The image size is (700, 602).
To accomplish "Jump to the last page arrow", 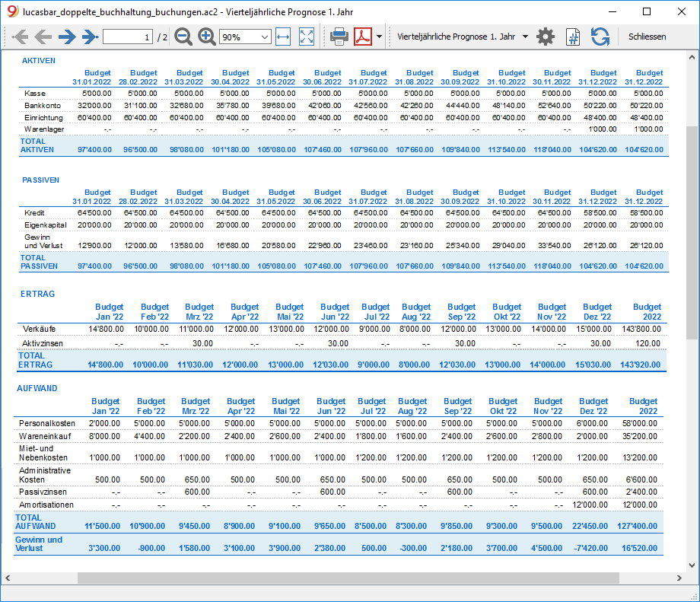I will (x=91, y=37).
